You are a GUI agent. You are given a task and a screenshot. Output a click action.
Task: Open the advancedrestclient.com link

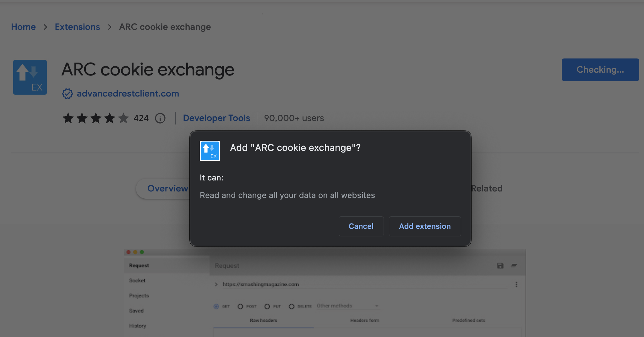pyautogui.click(x=128, y=93)
